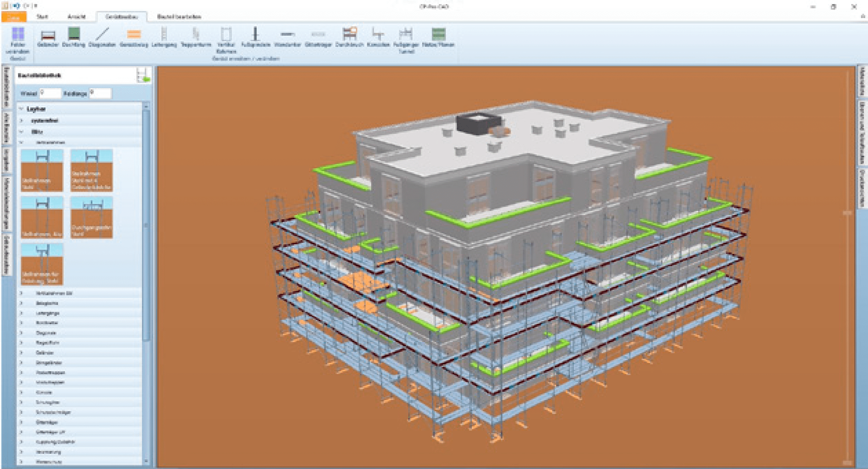
Task: Expand the systemfrei group under Layher
Action: 21,120
